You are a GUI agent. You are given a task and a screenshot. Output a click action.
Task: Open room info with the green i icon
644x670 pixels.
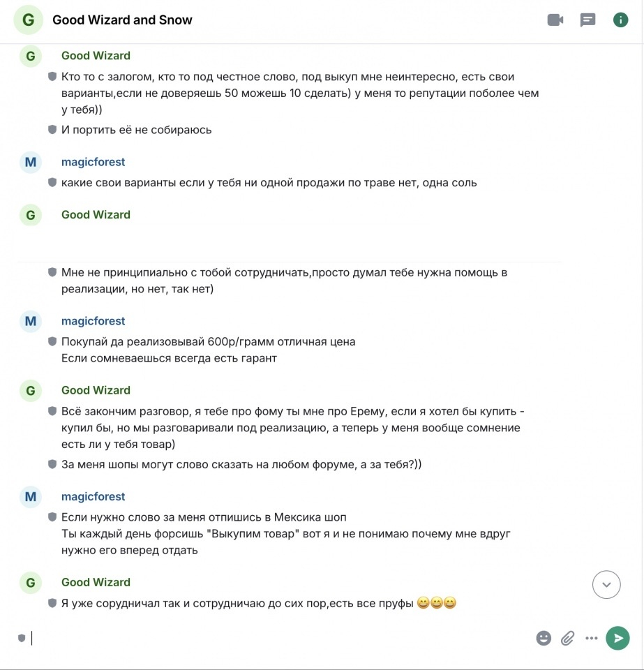pos(620,20)
